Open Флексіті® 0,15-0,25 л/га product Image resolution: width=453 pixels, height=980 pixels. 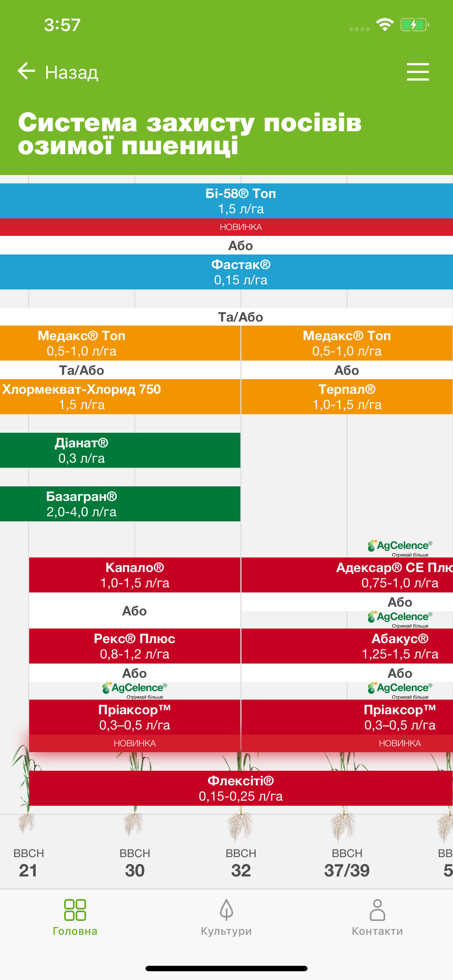tap(241, 789)
